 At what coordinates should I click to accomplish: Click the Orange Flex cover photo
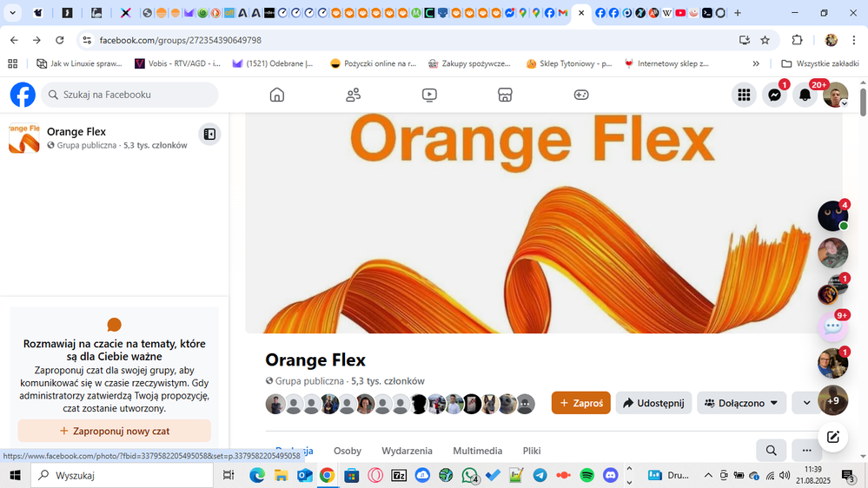[544, 223]
